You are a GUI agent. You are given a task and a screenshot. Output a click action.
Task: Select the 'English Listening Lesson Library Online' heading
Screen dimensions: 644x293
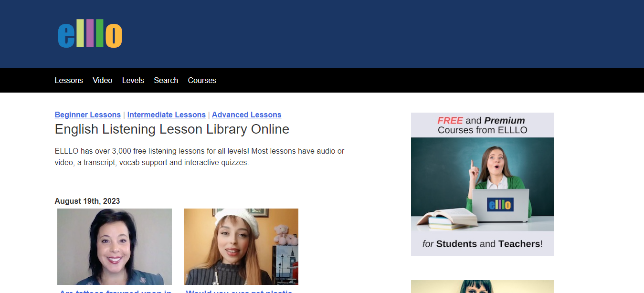tap(172, 129)
